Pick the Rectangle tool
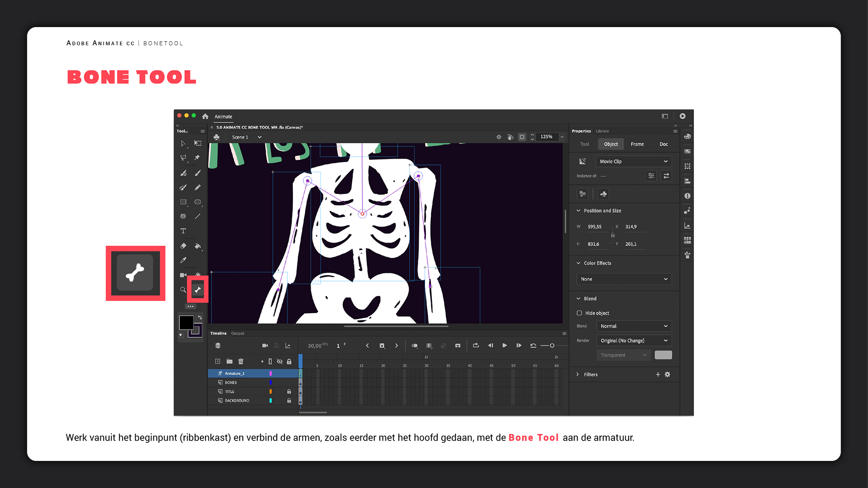The height and width of the screenshot is (488, 868). tap(183, 202)
